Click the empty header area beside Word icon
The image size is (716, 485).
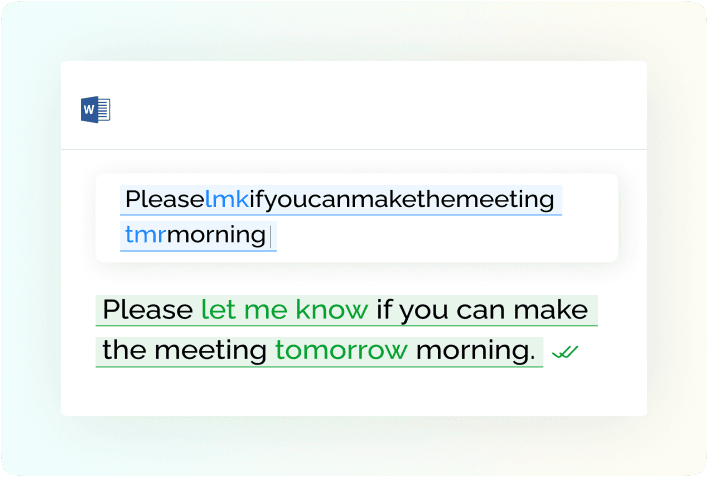370,109
